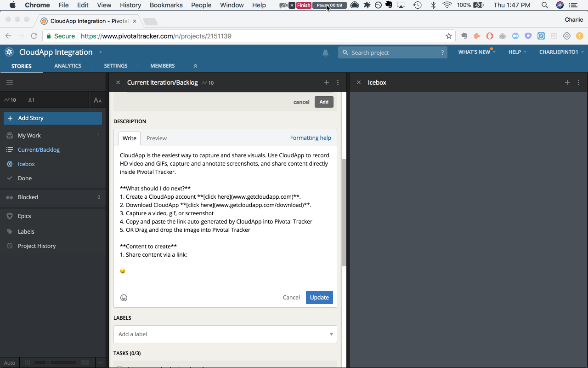Go back in Chrome

point(8,36)
